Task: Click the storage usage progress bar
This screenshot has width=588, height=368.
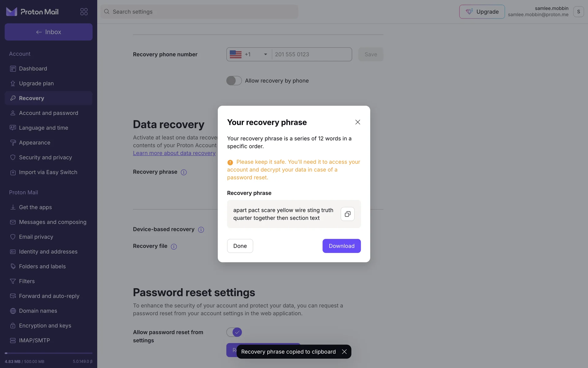Action: [x=48, y=353]
